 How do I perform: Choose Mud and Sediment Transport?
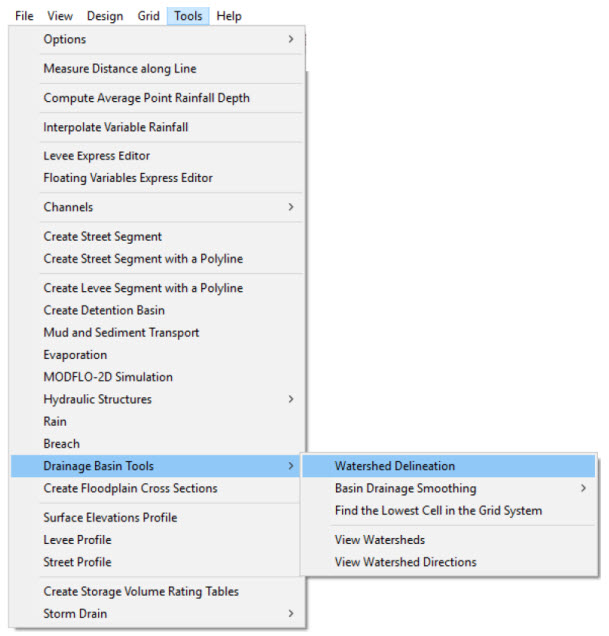click(x=121, y=332)
